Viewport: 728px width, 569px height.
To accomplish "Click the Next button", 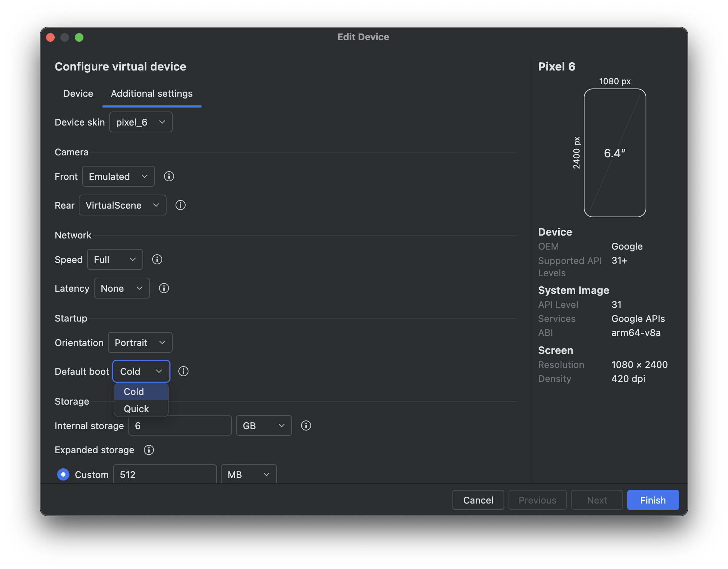I will point(597,500).
